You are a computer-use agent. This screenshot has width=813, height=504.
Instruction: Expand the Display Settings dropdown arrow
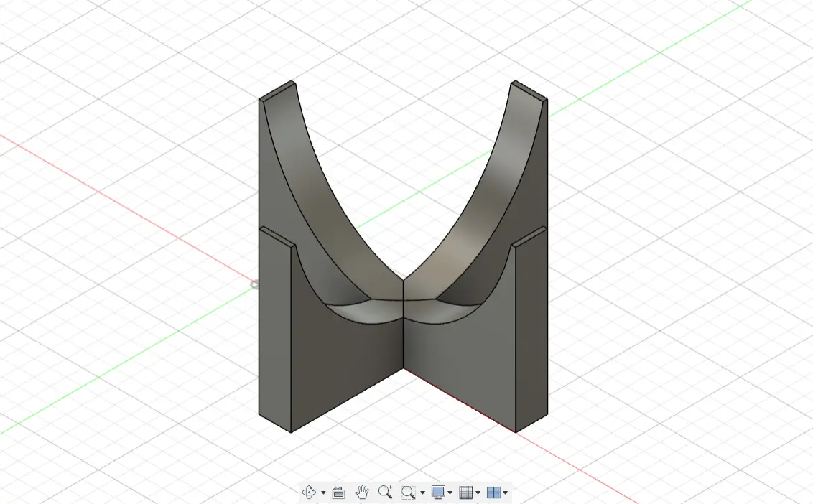click(x=450, y=493)
